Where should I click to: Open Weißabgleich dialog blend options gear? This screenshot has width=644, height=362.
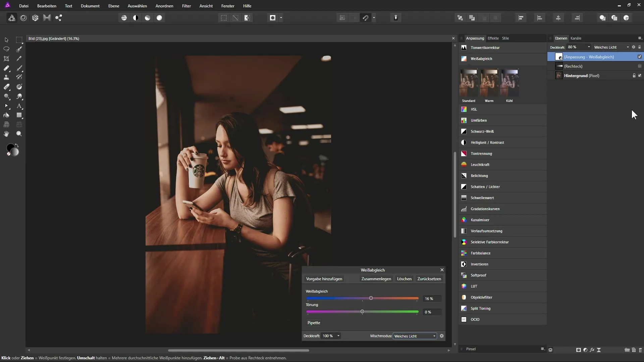coord(442,336)
